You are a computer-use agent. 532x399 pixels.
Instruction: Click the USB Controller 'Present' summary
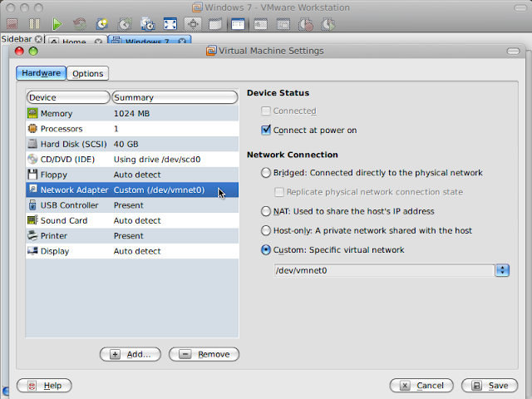click(129, 205)
